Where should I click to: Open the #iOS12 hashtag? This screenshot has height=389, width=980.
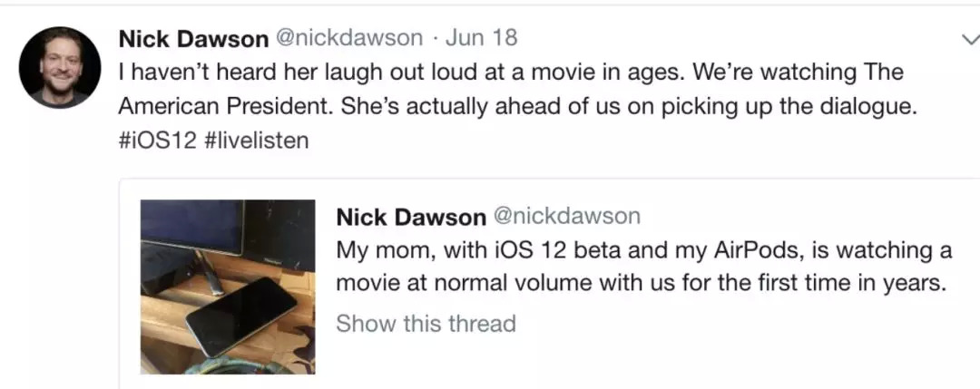(158, 142)
